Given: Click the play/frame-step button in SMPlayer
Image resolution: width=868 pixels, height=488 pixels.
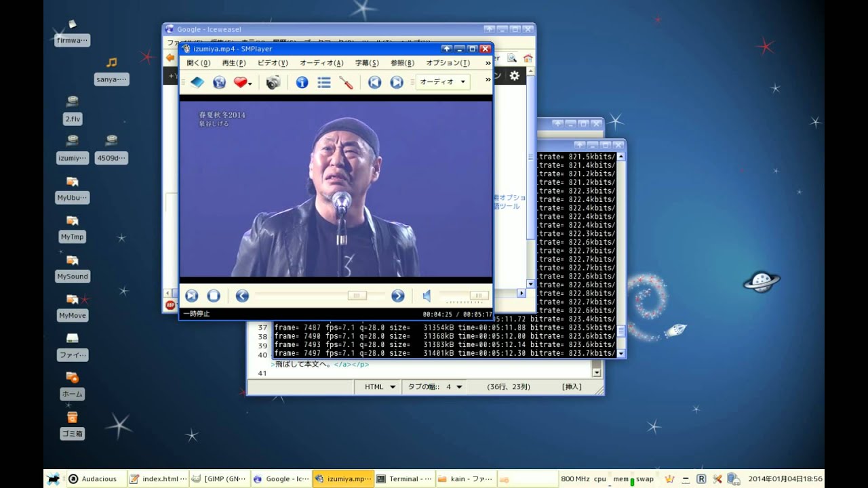Looking at the screenshot, I should [x=192, y=296].
